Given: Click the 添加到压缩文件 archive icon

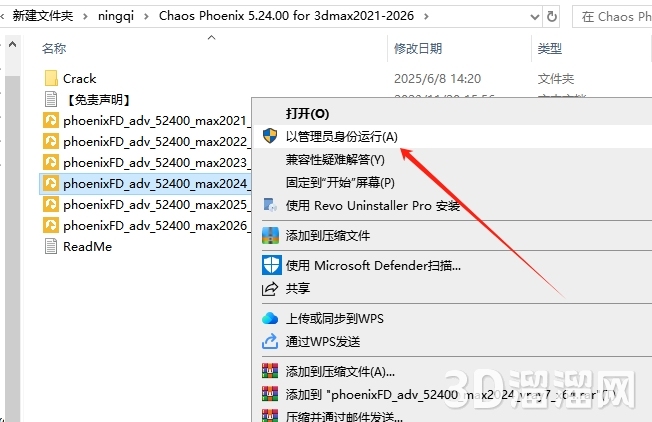Looking at the screenshot, I should 270,235.
